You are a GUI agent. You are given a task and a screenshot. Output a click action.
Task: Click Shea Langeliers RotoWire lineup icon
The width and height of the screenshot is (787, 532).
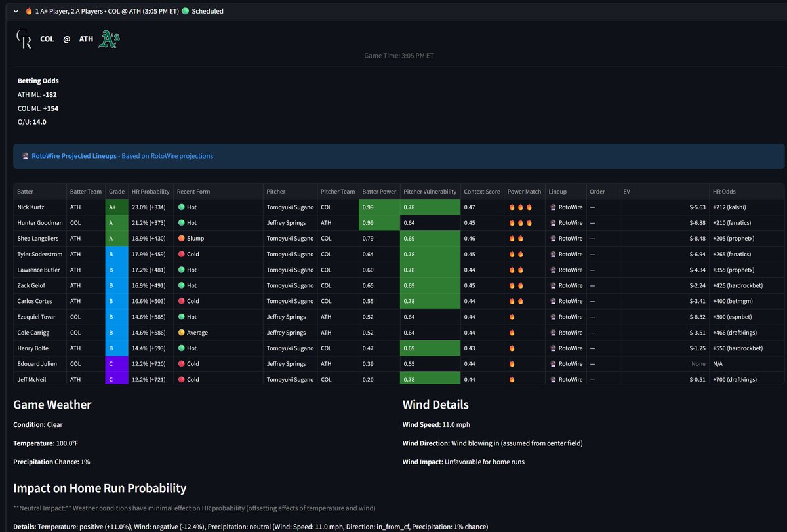point(553,238)
